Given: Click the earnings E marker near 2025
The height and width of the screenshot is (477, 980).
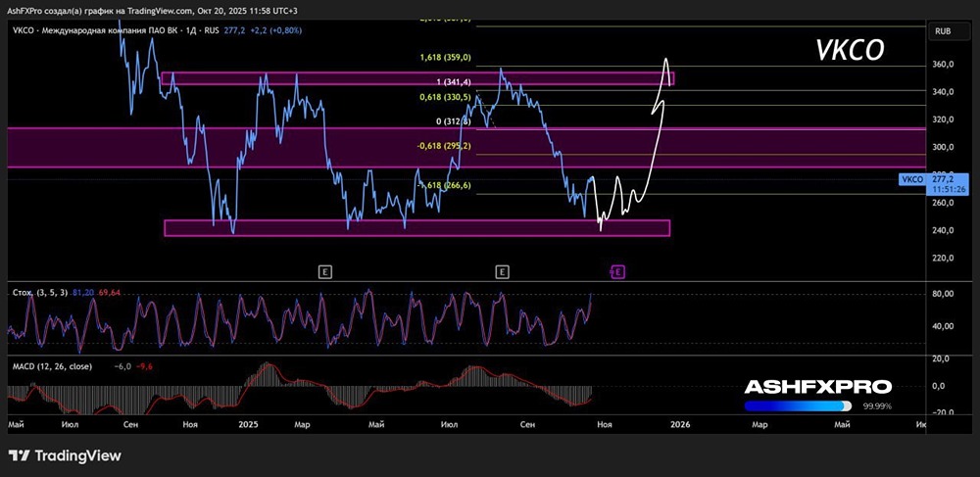Looking at the screenshot, I should pyautogui.click(x=325, y=271).
